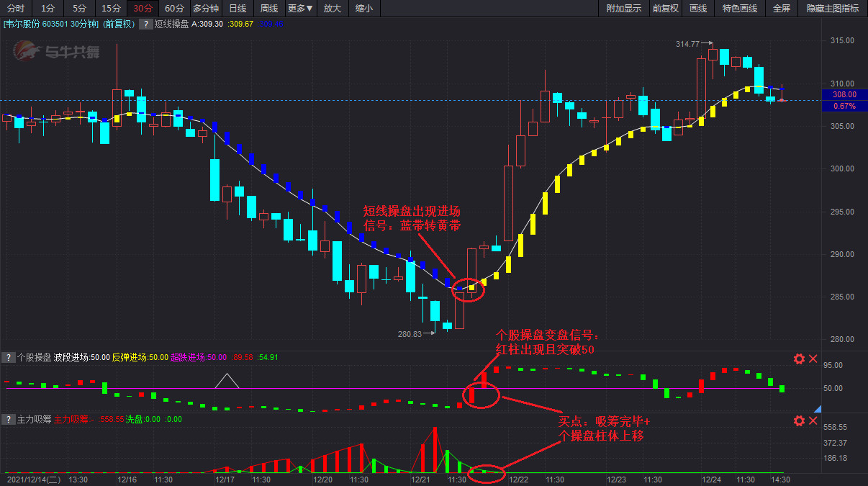The height and width of the screenshot is (486, 868).
Task: Click the 95.00 axis label
Action: [x=833, y=366]
